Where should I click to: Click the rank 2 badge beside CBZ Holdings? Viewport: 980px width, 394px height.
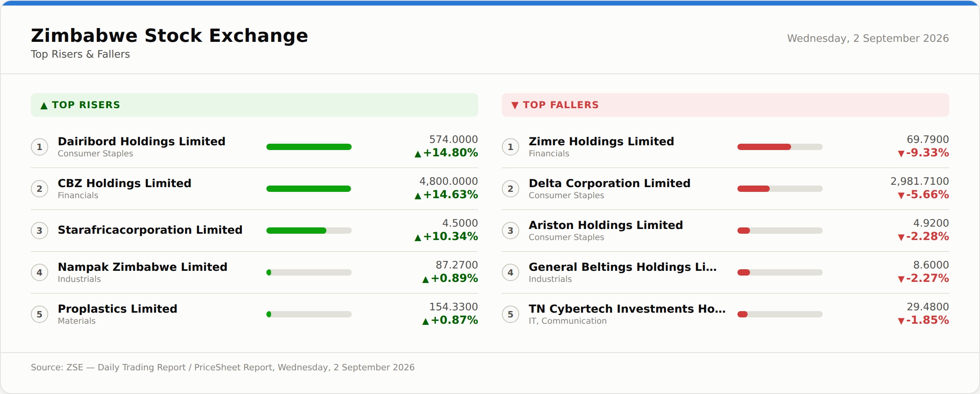[40, 189]
